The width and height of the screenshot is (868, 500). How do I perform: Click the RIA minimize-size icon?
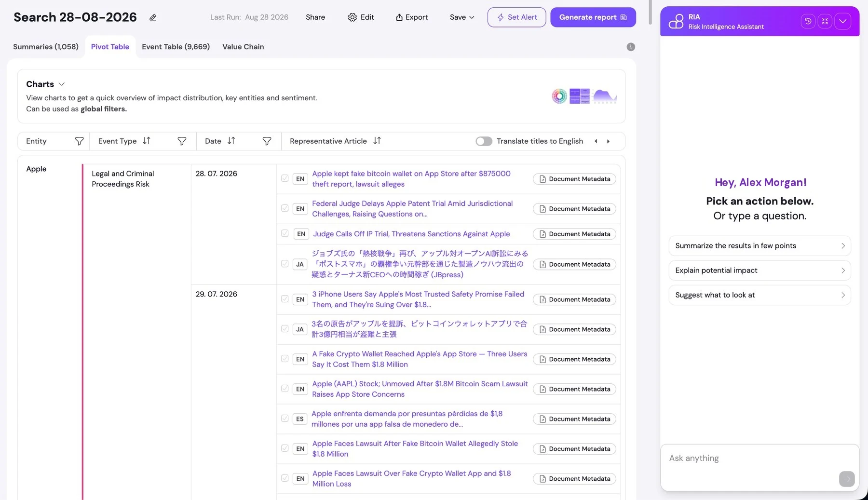click(825, 21)
